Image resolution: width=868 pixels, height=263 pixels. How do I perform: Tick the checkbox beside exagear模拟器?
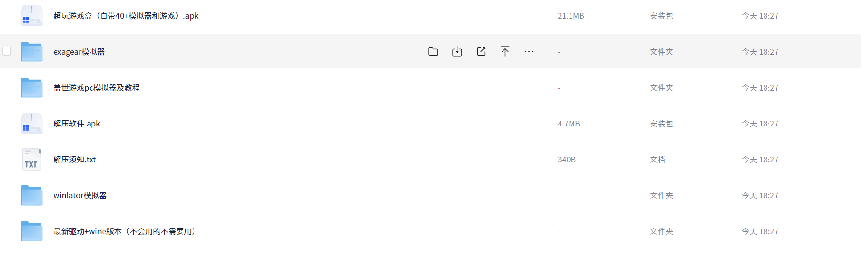click(7, 51)
